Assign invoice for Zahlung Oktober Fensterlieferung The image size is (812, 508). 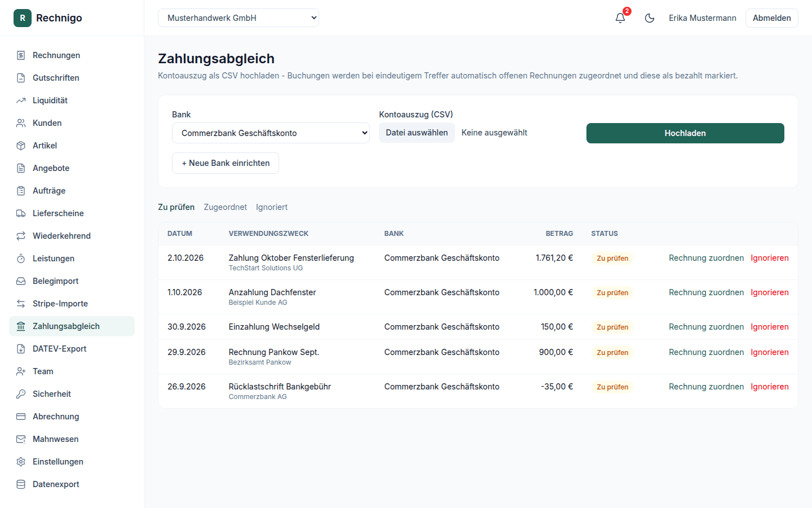pos(706,258)
